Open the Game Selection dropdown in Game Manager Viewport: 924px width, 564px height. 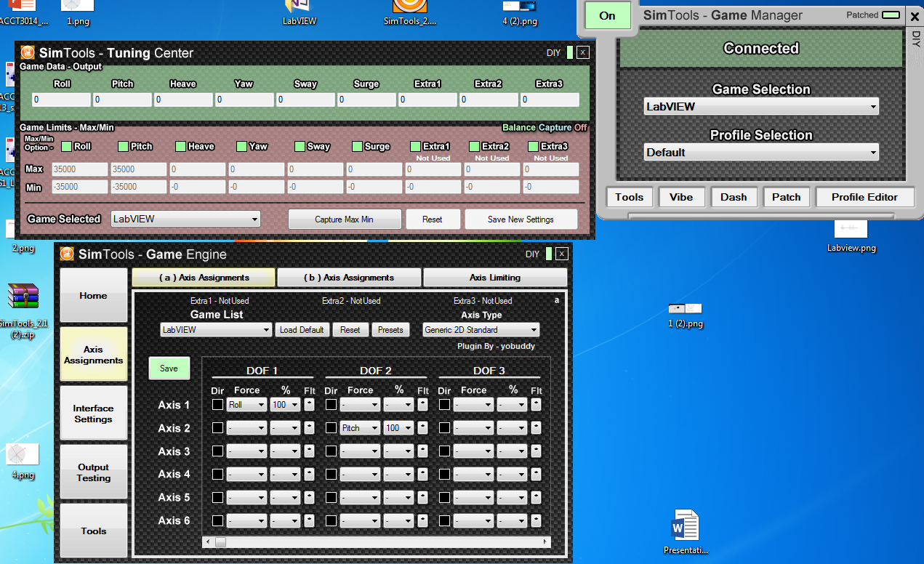pos(761,107)
